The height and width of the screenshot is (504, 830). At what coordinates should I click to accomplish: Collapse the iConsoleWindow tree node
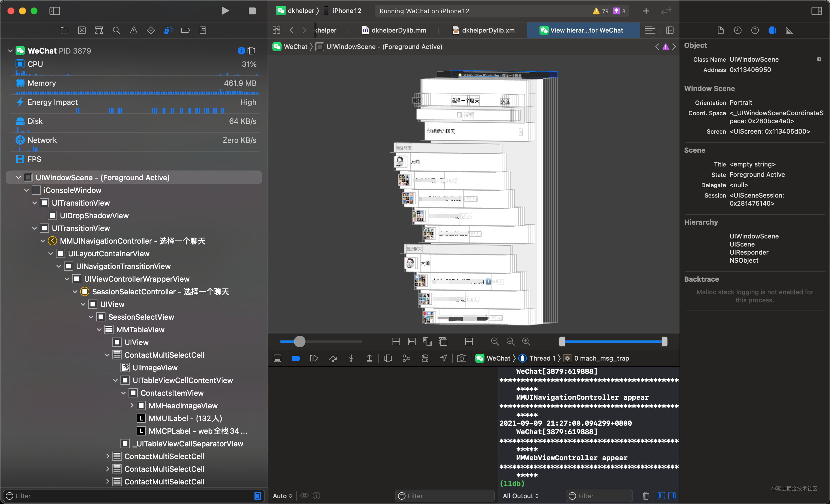[x=27, y=190]
